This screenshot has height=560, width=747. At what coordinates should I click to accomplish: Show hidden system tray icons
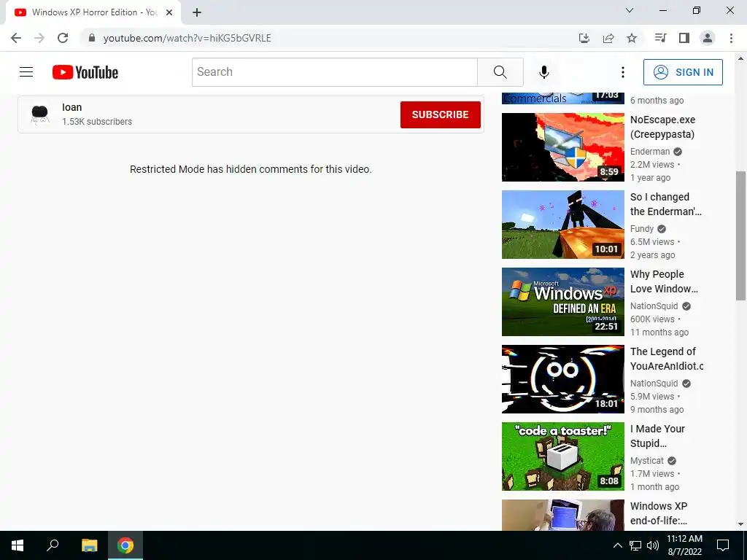pyautogui.click(x=617, y=545)
